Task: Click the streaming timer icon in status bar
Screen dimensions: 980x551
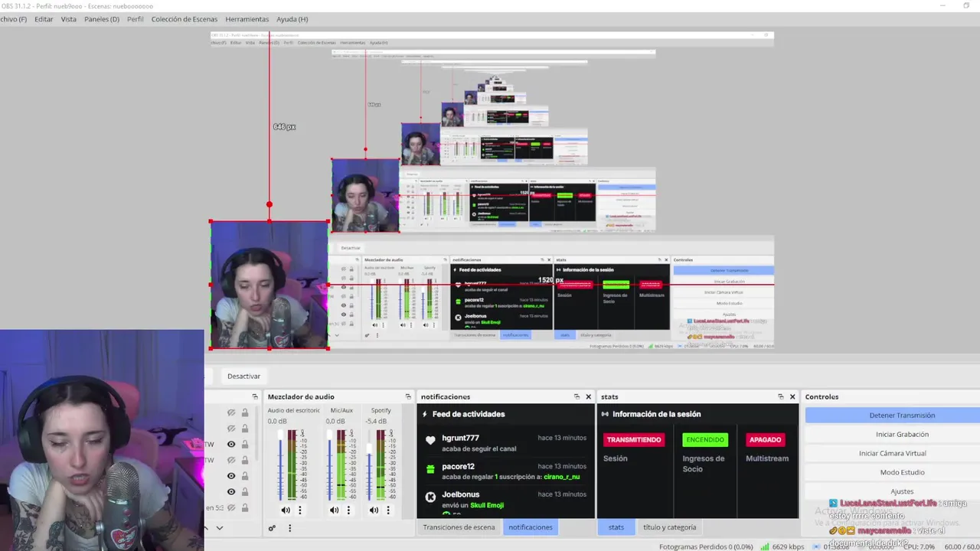Action: 816,546
